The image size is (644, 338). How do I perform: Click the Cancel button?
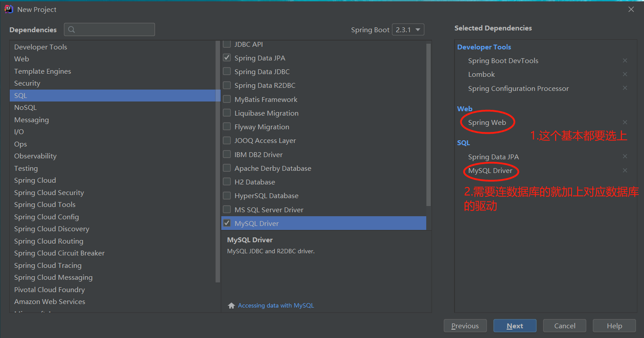click(565, 326)
